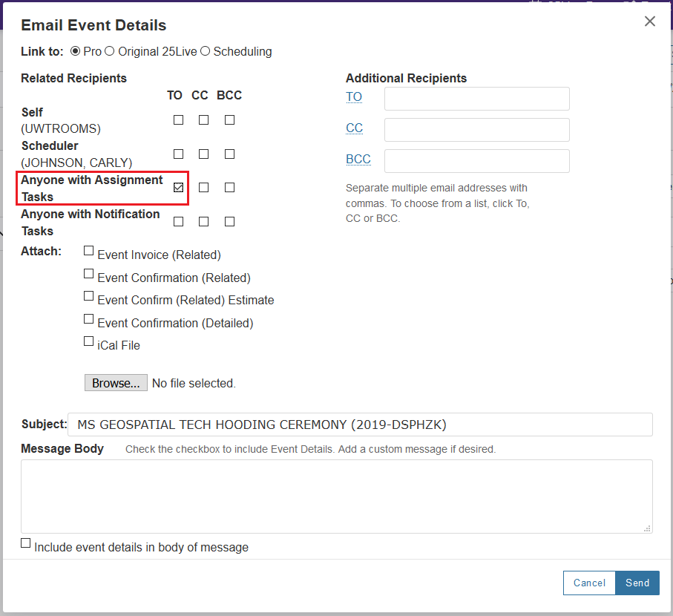Image resolution: width=673 pixels, height=616 pixels.
Task: Choose the Scheduling link radio button
Action: [206, 51]
